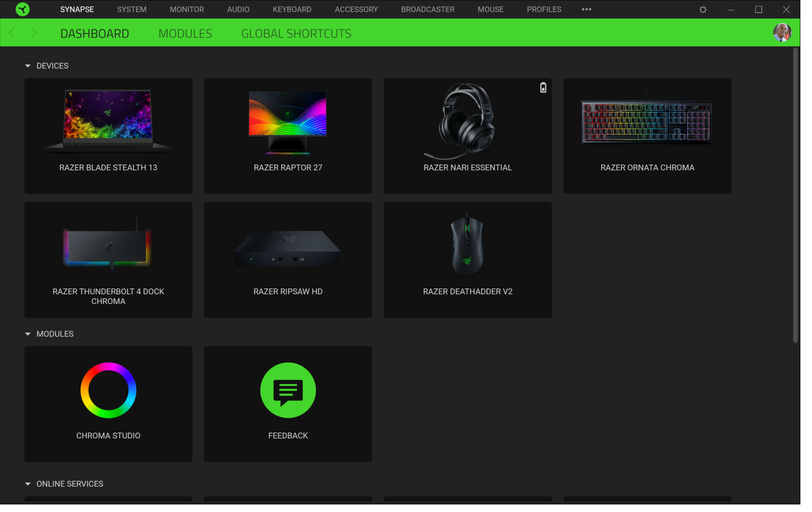Screen dimensions: 812x512
Task: Select the Modules subtab
Action: coord(185,34)
